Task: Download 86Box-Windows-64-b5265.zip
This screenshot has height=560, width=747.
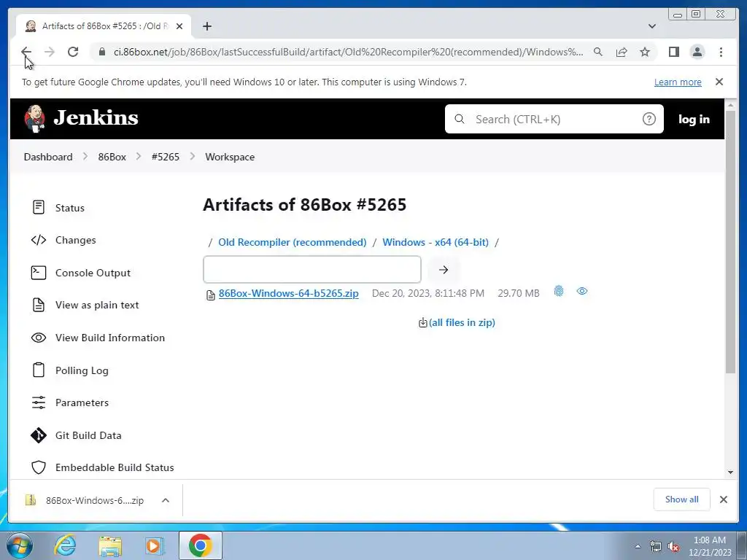Action: click(x=289, y=293)
